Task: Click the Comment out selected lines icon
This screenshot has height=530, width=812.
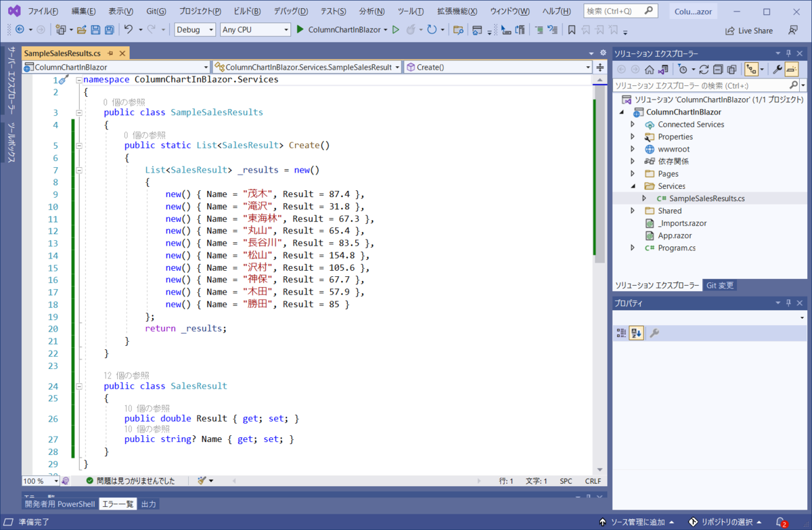Action: 539,30
